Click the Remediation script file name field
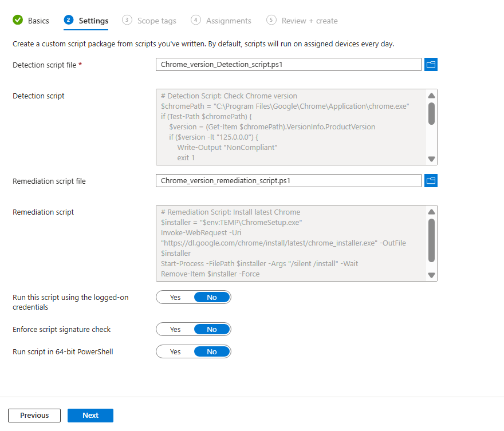This screenshot has height=431, width=504. click(x=288, y=181)
